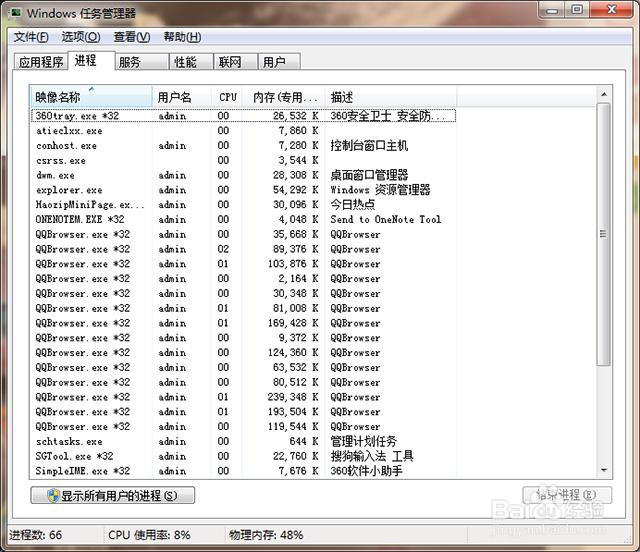Sort by 用户名 column header
Image resolution: width=640 pixels, height=552 pixels.
coord(182,97)
